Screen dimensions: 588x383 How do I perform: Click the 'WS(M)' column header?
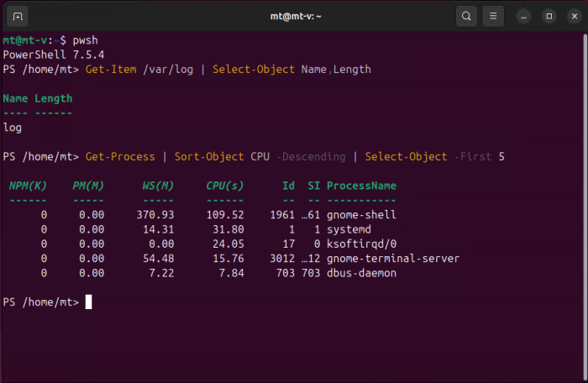click(x=158, y=186)
